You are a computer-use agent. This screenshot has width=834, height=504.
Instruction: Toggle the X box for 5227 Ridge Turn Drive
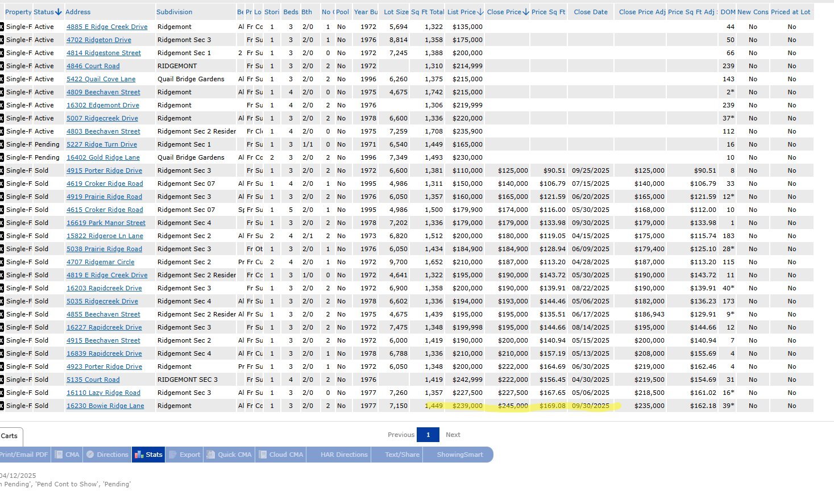2,144
